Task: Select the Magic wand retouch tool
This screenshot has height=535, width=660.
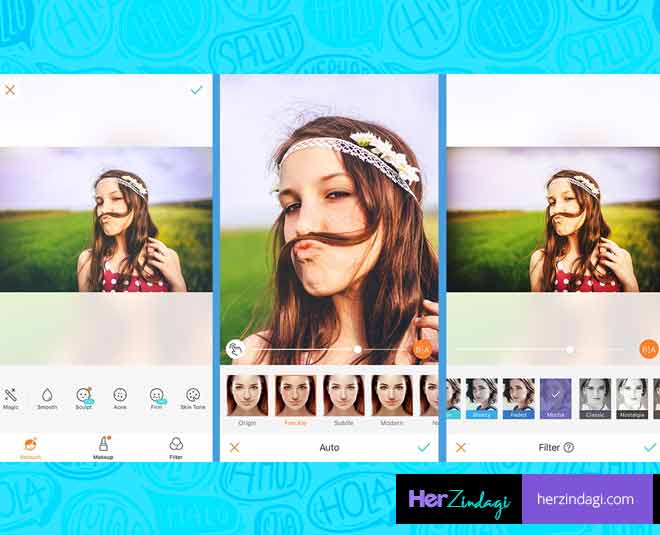Action: tap(11, 396)
